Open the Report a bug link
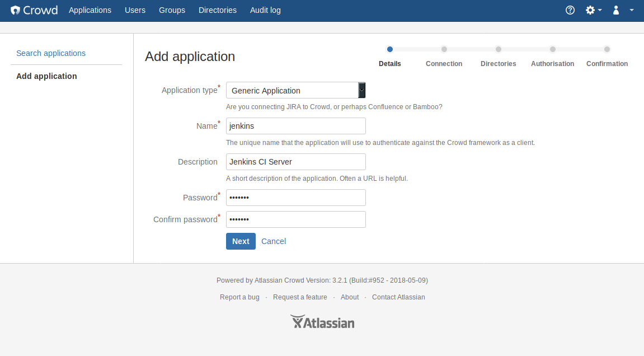Viewport: 644px width, 356px height. (x=239, y=297)
